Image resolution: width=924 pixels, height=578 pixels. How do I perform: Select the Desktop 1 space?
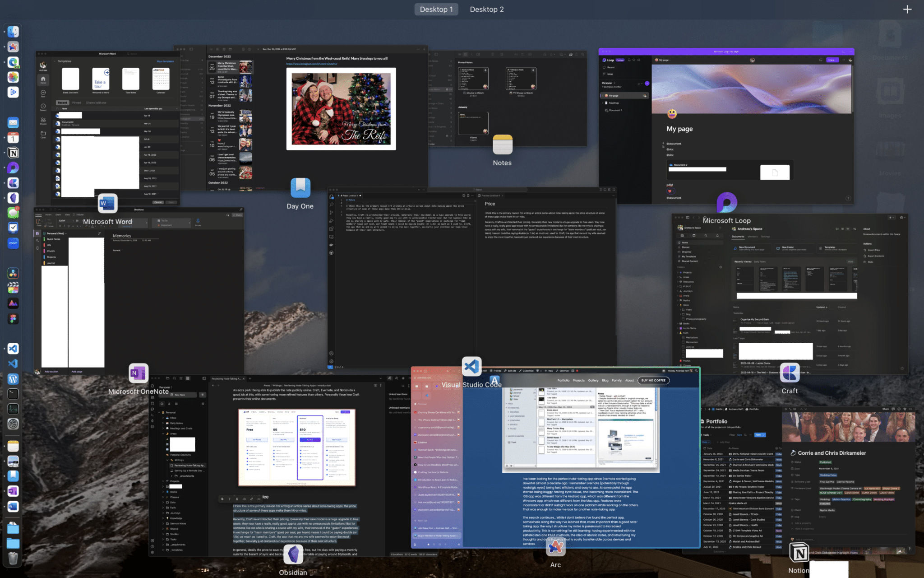436,9
